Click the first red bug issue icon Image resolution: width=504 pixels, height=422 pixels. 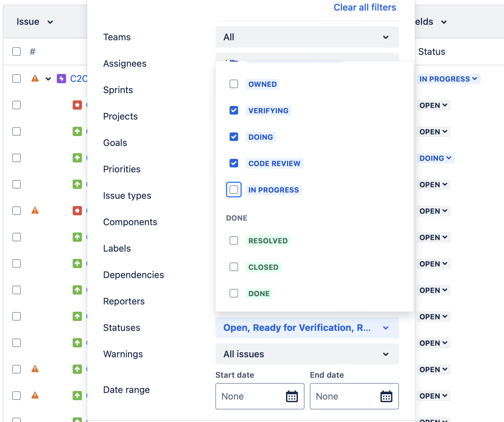tap(77, 105)
